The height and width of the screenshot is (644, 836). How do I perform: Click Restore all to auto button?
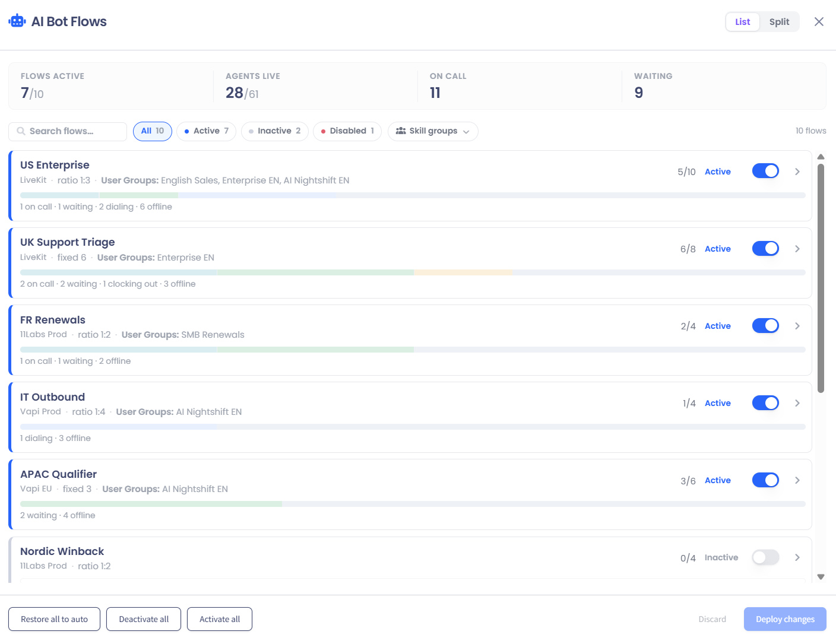pos(54,619)
